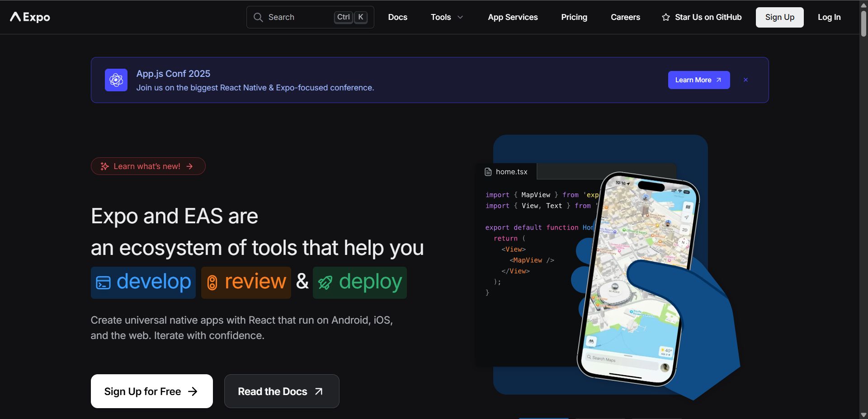Select the home.tsx file tab
Screen dimensions: 868x419
coord(507,172)
